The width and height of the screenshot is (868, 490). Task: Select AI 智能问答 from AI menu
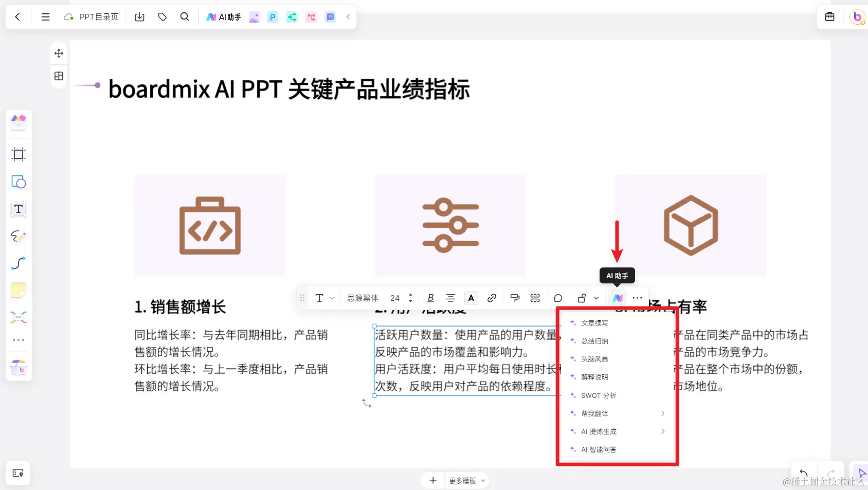(x=617, y=449)
